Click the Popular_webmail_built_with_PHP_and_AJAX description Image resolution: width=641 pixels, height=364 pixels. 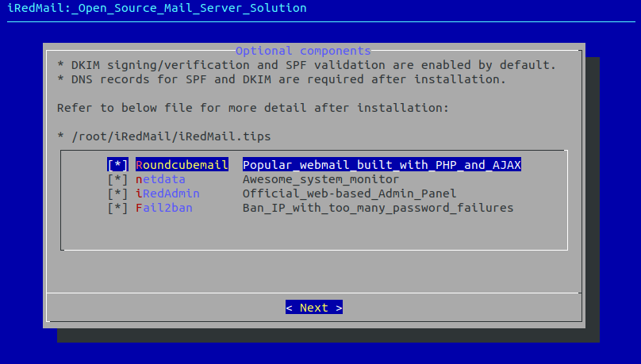point(382,165)
